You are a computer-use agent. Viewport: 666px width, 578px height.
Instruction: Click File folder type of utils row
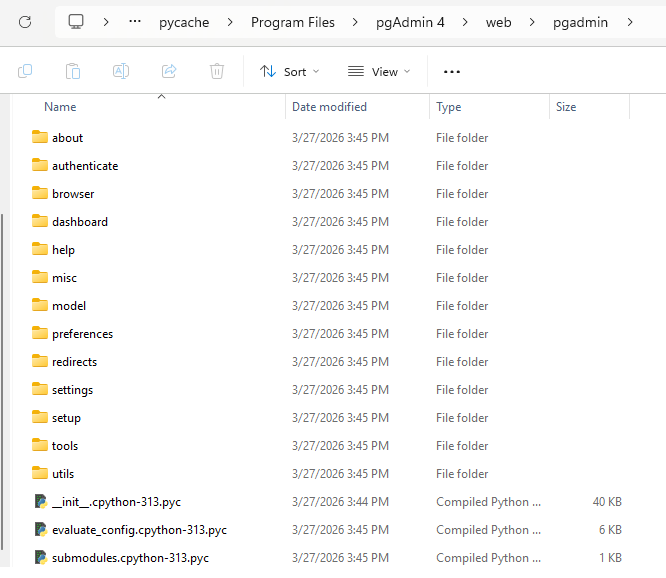tap(462, 474)
